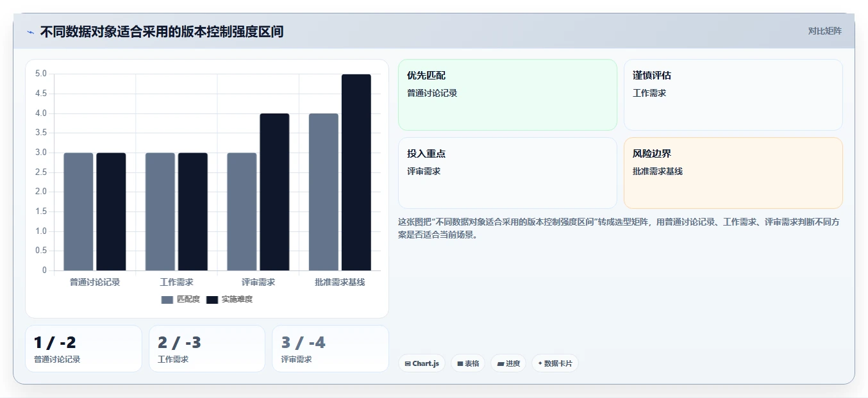Screen dimensions: 868x398
Task: Click the 4.5 y-axis value
Action: point(40,94)
